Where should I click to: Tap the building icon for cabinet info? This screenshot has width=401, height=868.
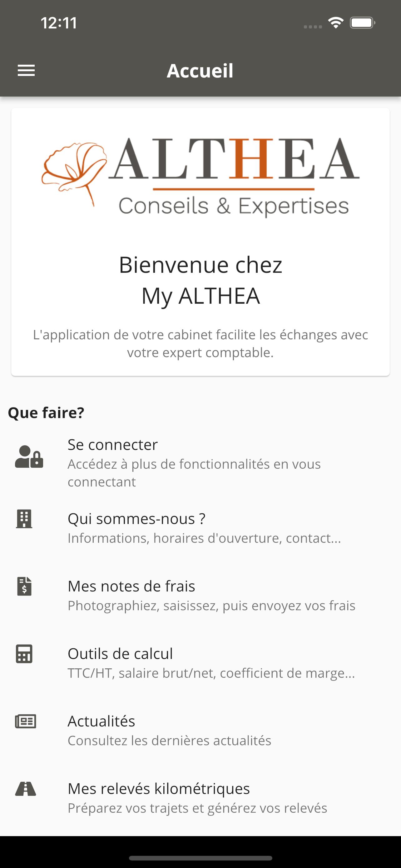coord(24,519)
